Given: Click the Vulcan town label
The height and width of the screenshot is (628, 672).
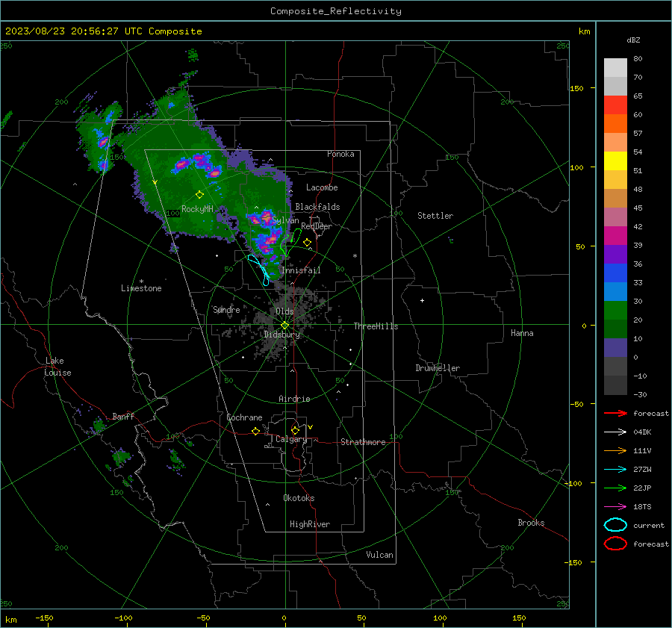Looking at the screenshot, I should coord(379,555).
